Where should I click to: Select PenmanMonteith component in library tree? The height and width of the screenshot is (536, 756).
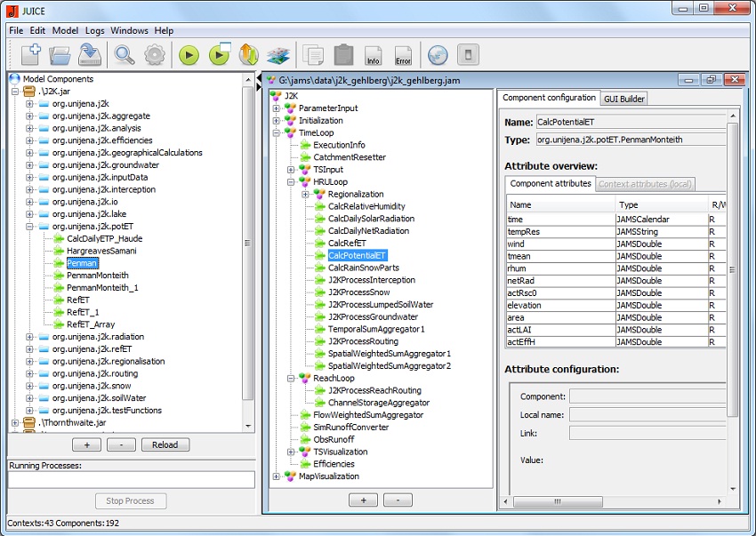(x=97, y=276)
